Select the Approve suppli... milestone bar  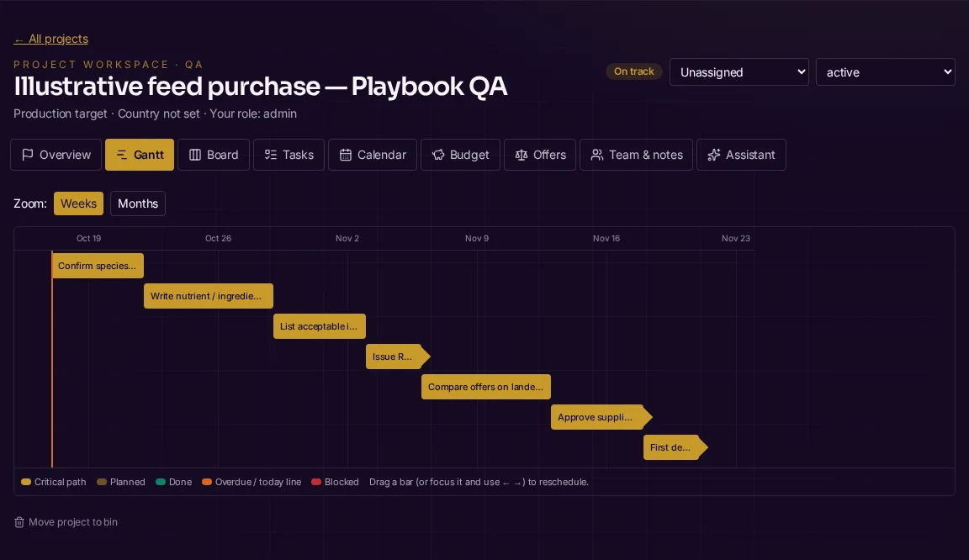(x=601, y=417)
